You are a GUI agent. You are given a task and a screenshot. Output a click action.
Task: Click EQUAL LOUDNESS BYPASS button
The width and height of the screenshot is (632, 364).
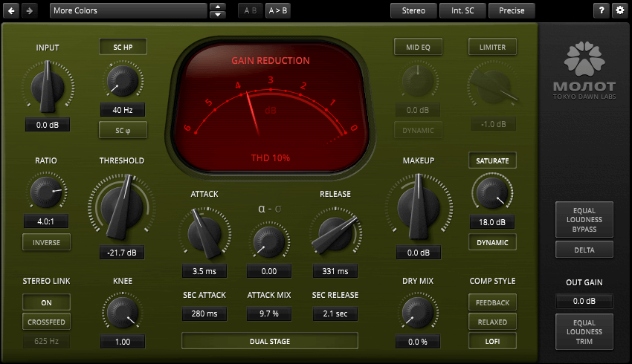tap(584, 219)
